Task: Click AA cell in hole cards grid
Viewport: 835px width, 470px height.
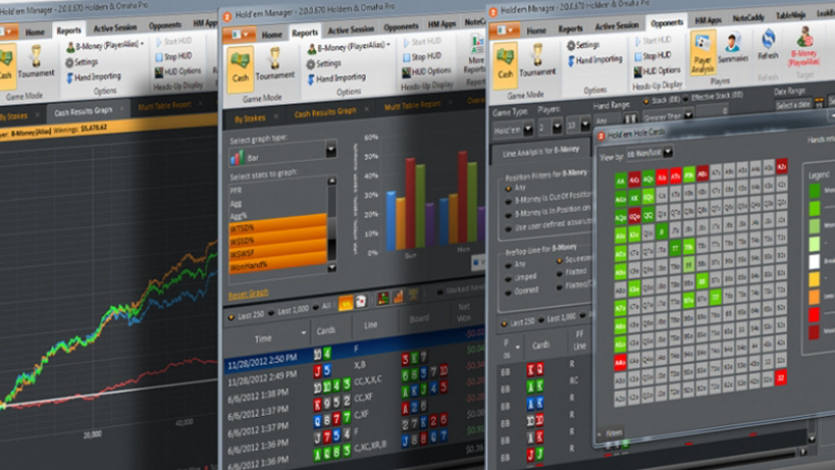Action: (620, 182)
